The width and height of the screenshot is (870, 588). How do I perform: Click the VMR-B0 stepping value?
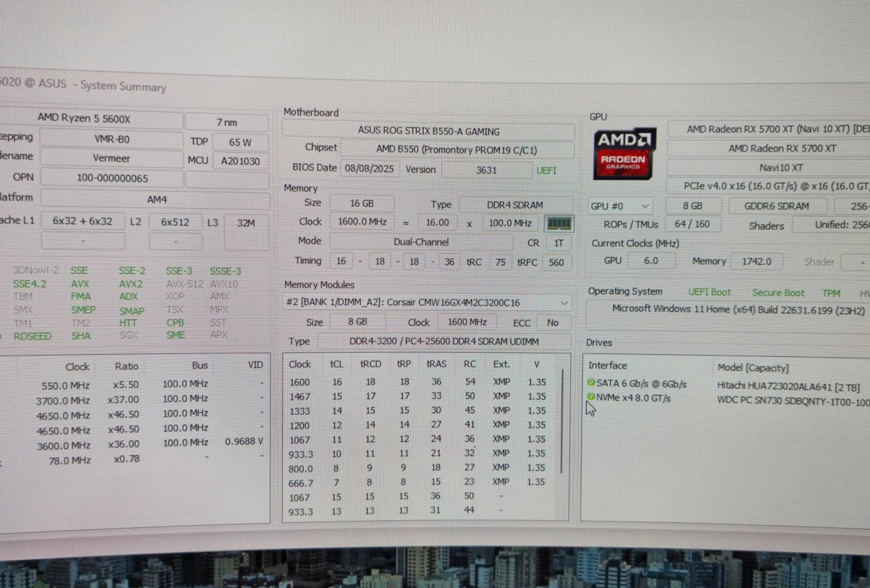[x=112, y=139]
